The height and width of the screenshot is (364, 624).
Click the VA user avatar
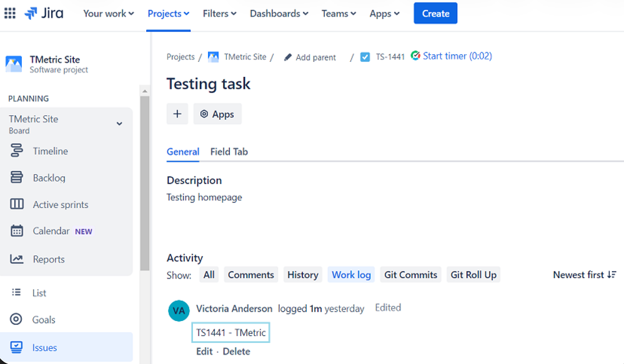179,311
